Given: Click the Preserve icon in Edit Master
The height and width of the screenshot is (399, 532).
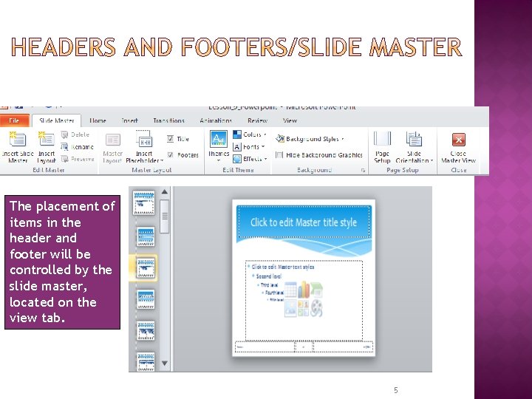Looking at the screenshot, I should pos(64,158).
